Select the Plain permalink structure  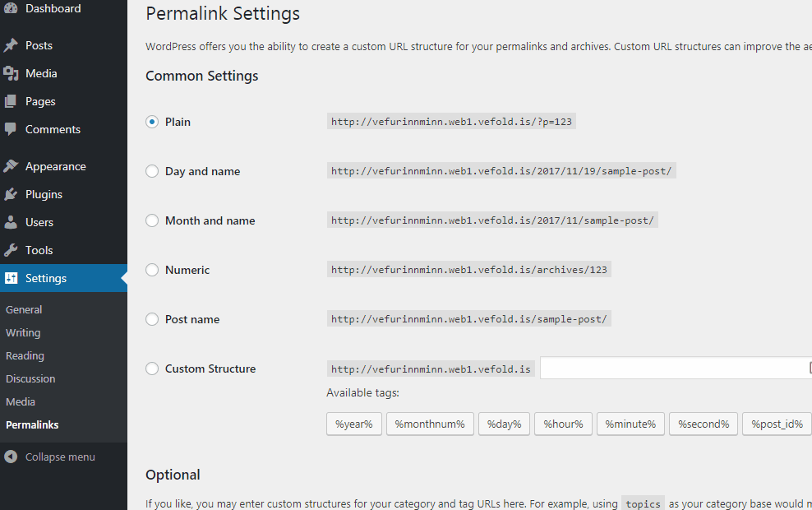tap(152, 121)
